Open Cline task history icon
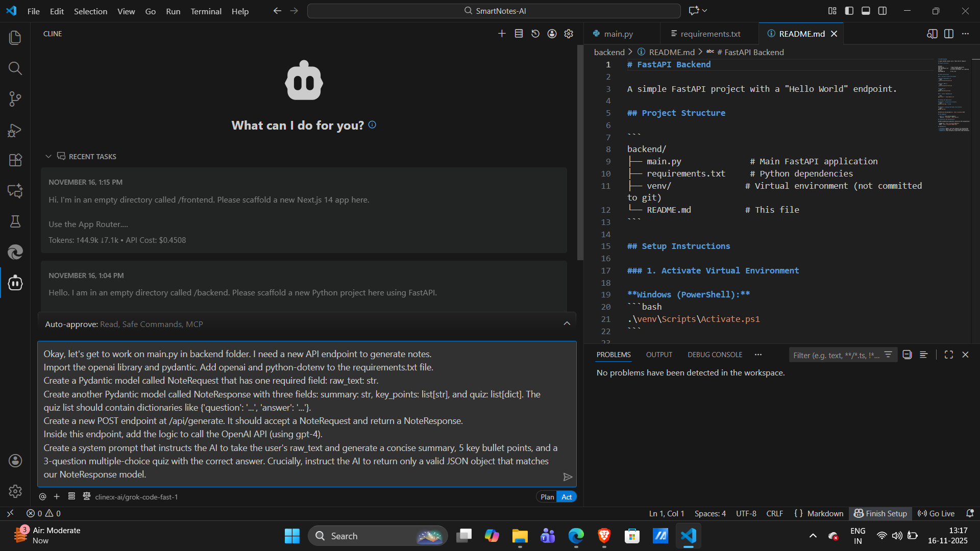Screen dimensions: 980x551 (535, 34)
